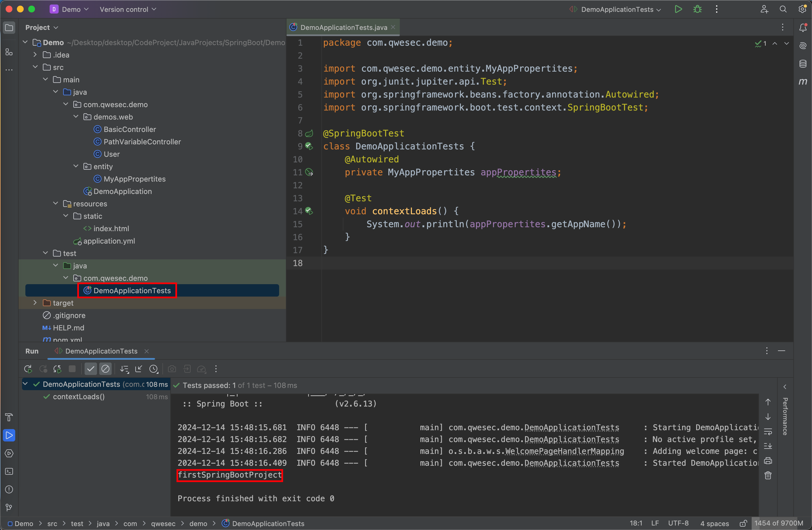
Task: Start debugging with the Debug bug icon
Action: click(697, 9)
